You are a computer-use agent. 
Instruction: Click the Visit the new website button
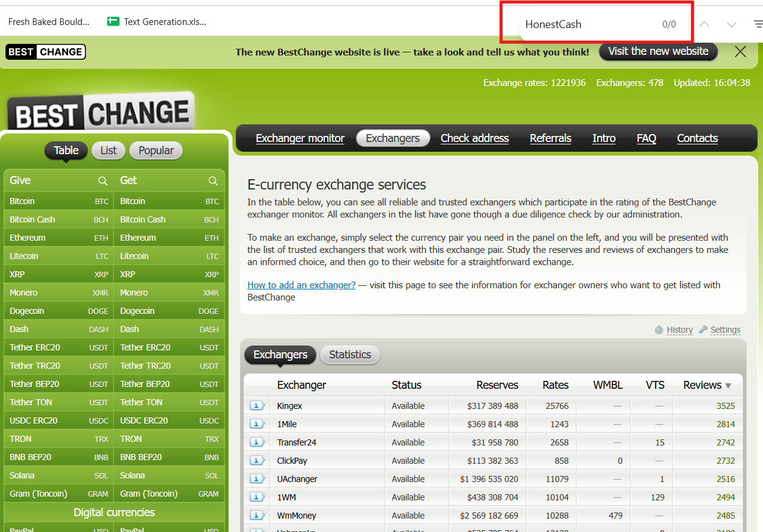pyautogui.click(x=658, y=52)
